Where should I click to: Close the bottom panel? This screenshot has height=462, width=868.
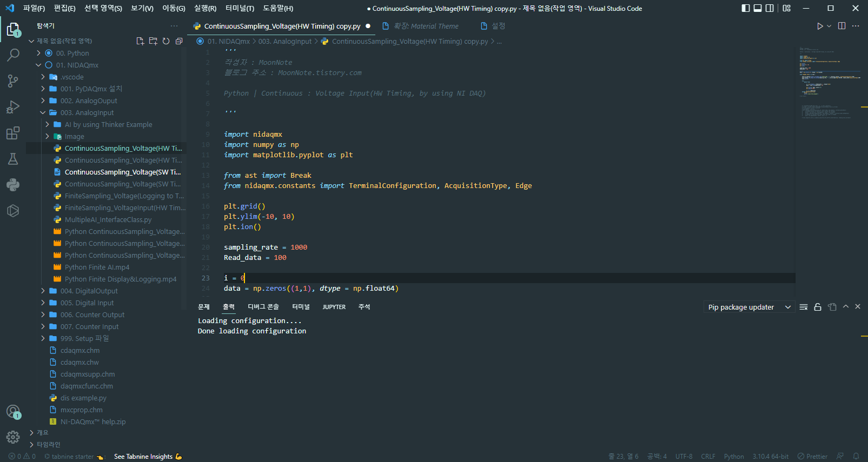click(858, 307)
